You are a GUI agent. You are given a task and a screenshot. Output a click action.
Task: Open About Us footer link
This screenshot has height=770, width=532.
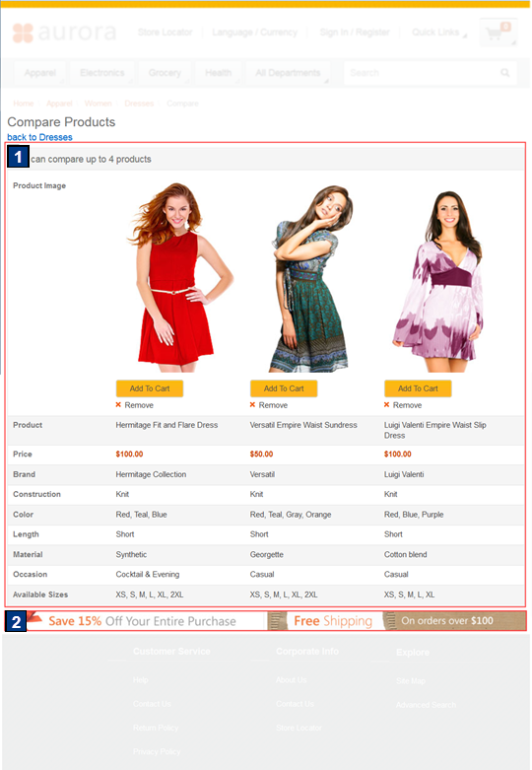291,679
